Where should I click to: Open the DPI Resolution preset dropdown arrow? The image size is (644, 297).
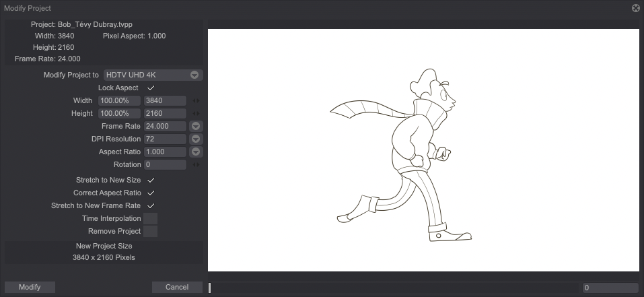[195, 139]
